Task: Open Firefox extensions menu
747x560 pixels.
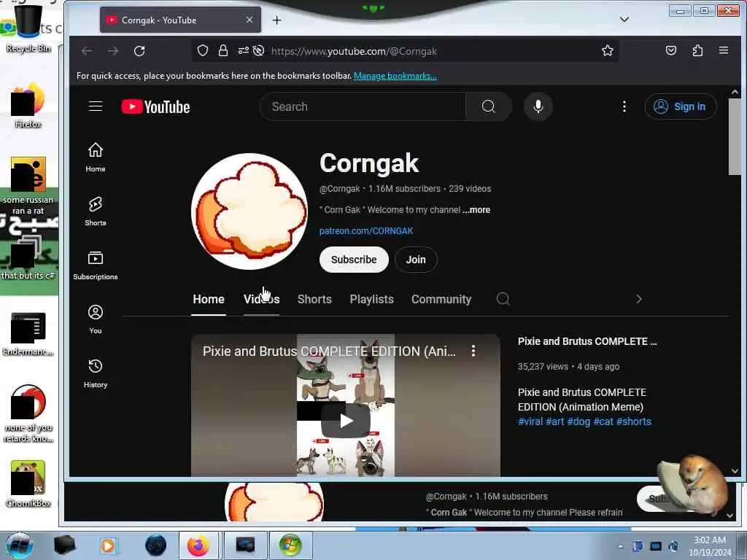Action: coord(697,50)
